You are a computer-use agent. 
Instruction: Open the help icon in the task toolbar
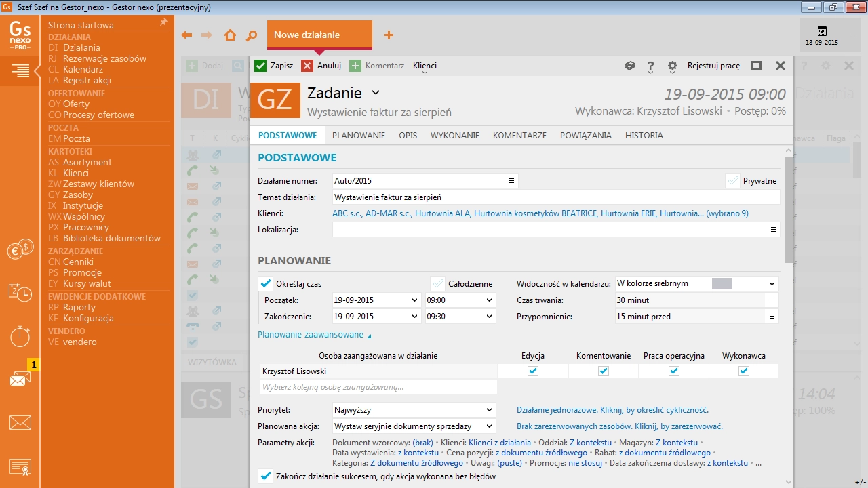[x=650, y=66]
